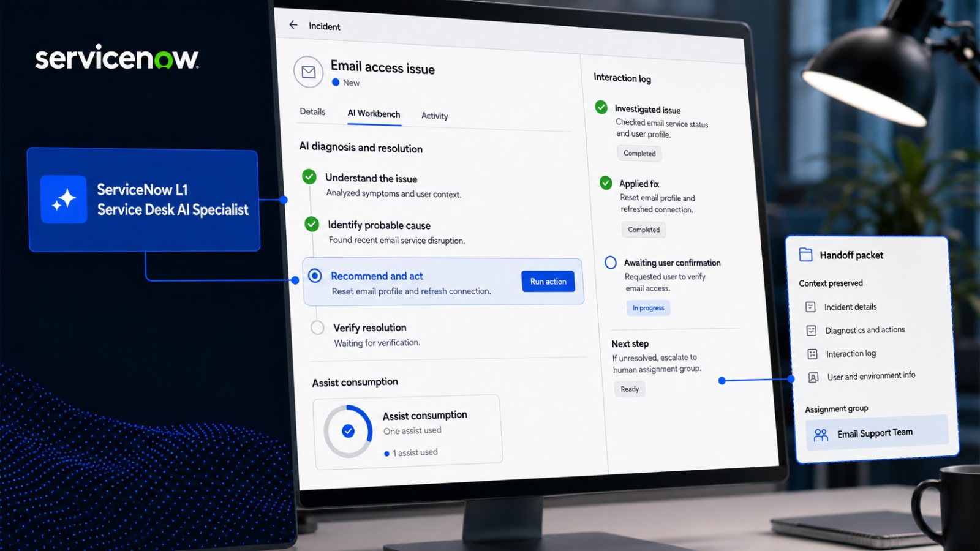The width and height of the screenshot is (980, 551).
Task: Open the Details tab
Action: (312, 111)
